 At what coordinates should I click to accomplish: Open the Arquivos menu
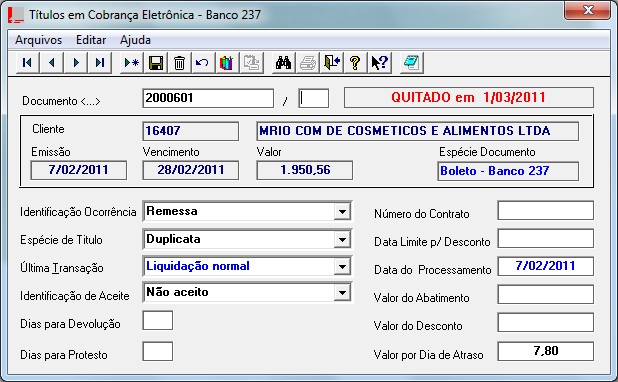[x=39, y=40]
